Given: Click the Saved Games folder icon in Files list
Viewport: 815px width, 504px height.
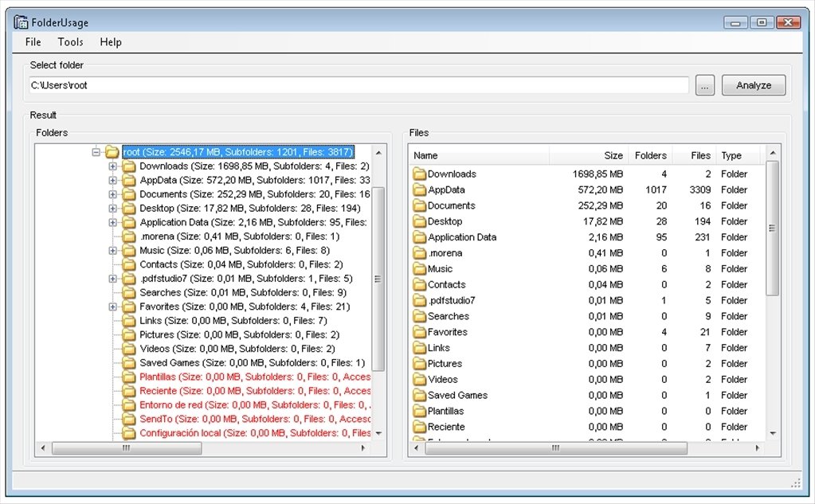Looking at the screenshot, I should click(x=420, y=396).
